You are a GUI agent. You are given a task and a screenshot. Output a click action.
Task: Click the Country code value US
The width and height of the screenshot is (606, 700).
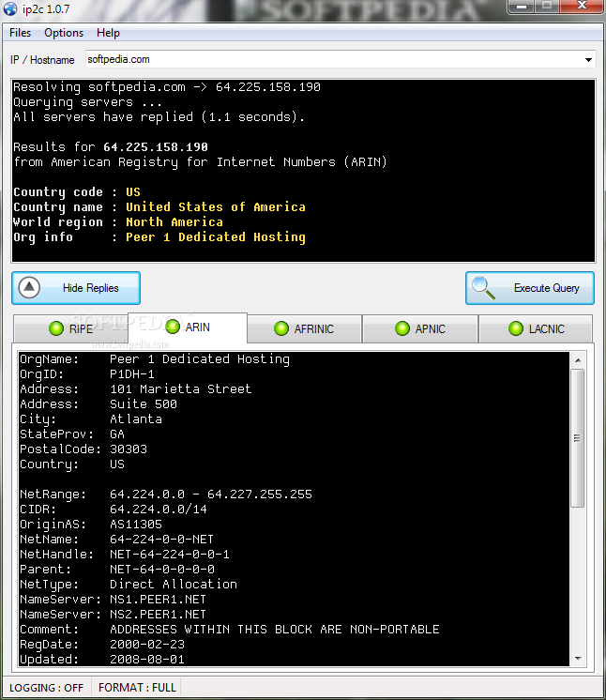coord(133,192)
